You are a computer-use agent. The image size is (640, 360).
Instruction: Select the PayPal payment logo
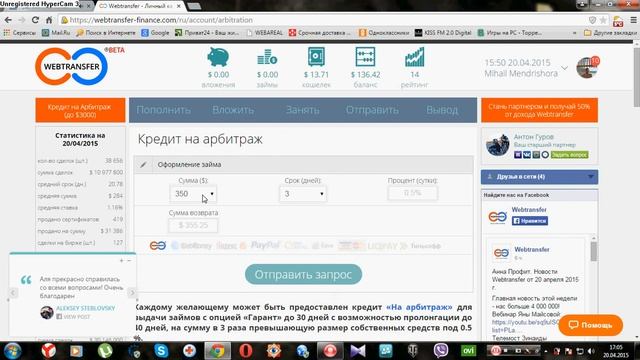(x=265, y=245)
